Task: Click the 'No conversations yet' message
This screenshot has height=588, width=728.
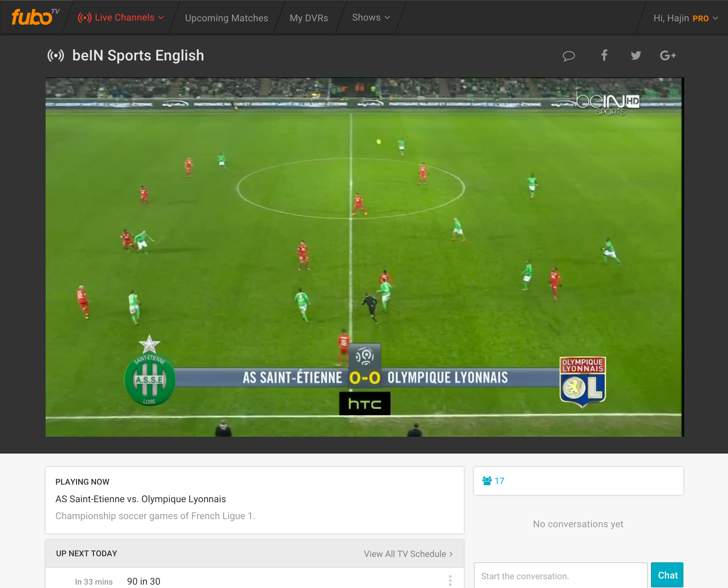Action: click(x=578, y=524)
